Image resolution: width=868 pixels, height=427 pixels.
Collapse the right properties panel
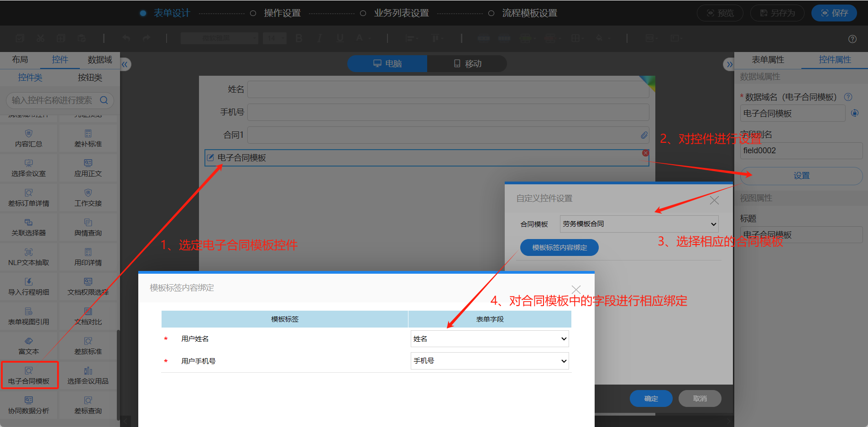coord(729,64)
